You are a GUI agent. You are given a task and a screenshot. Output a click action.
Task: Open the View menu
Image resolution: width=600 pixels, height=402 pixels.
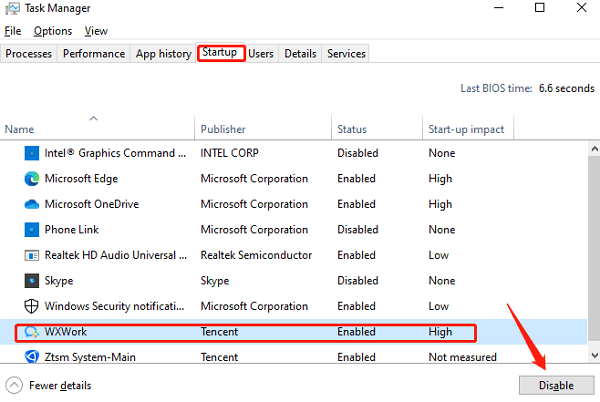[96, 31]
